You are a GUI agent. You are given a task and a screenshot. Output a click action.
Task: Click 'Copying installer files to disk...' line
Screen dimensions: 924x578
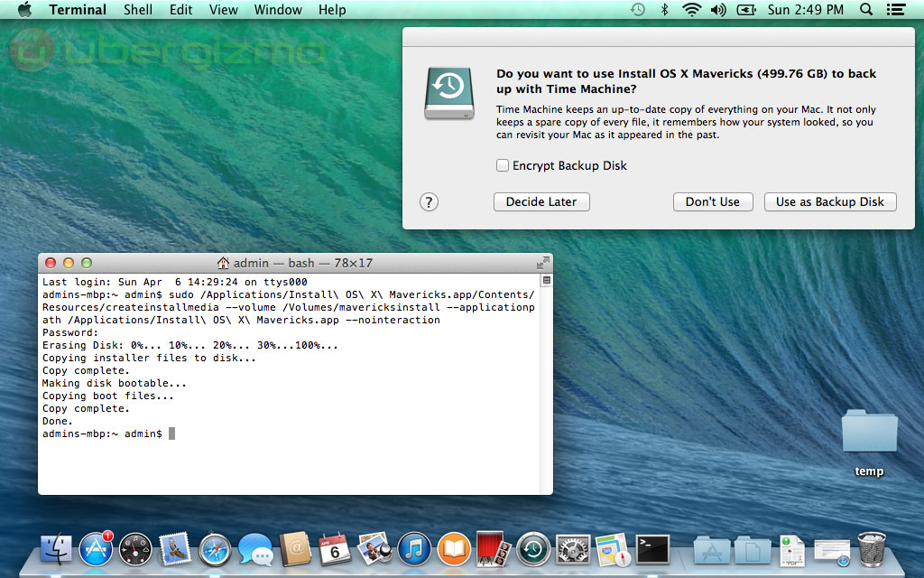coord(149,358)
